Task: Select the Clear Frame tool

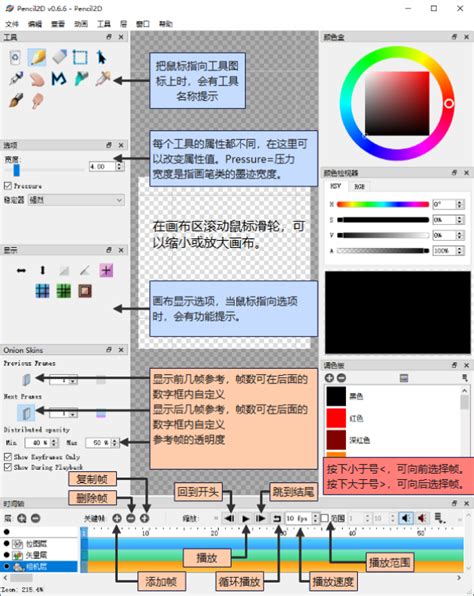Action: click(x=15, y=57)
